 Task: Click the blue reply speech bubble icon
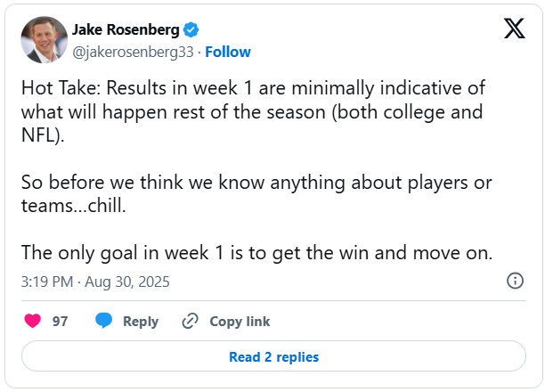tap(104, 322)
